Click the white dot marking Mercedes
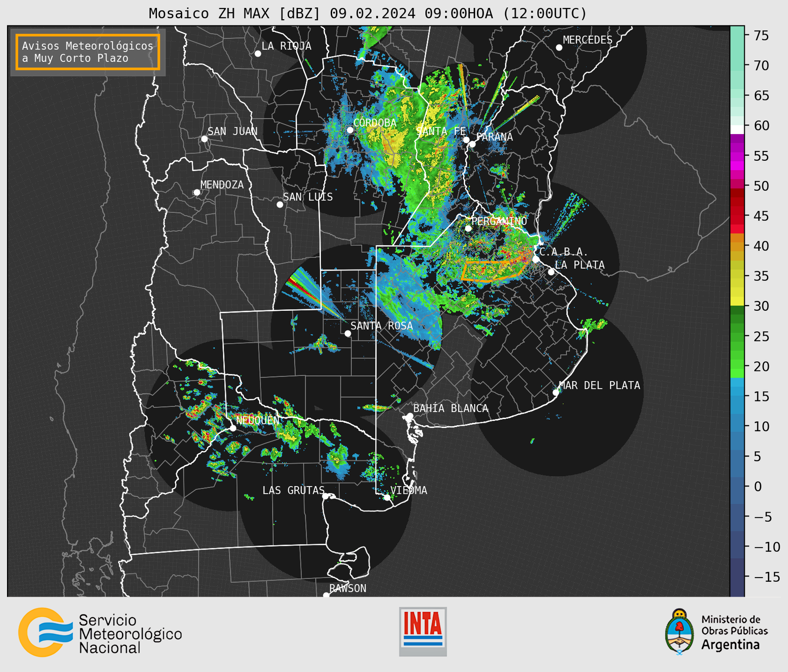 pos(559,48)
